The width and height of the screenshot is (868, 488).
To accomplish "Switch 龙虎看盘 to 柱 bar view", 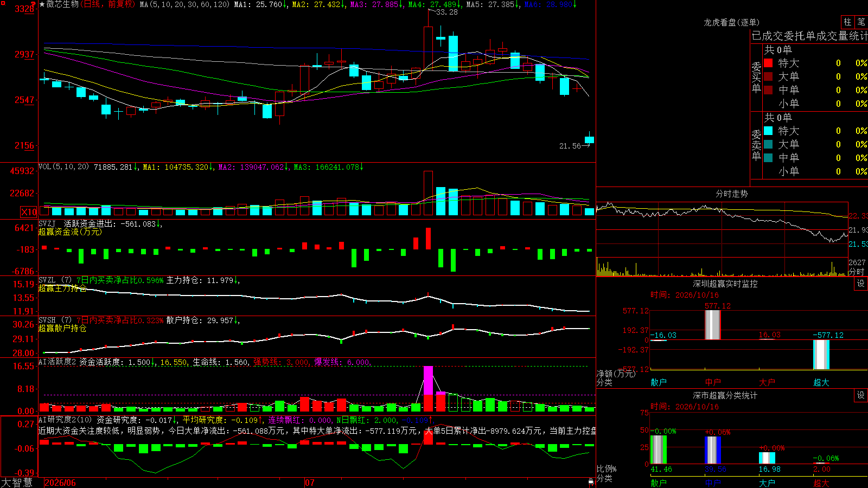I will [847, 22].
